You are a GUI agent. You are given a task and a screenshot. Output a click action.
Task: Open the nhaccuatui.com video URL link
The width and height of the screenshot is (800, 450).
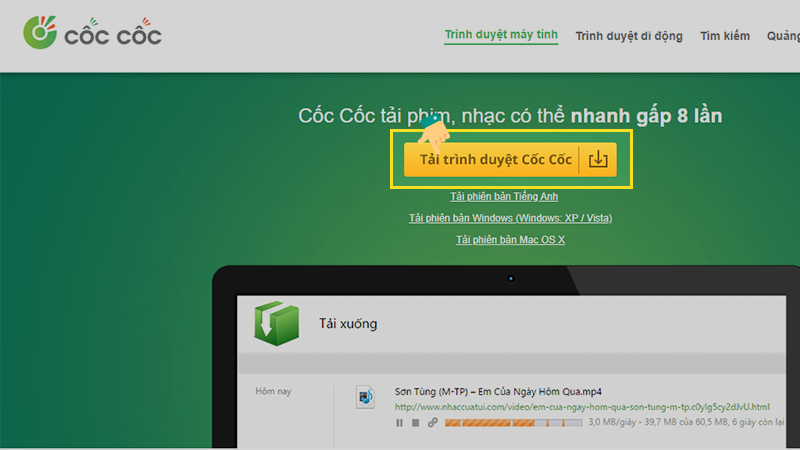pos(582,407)
